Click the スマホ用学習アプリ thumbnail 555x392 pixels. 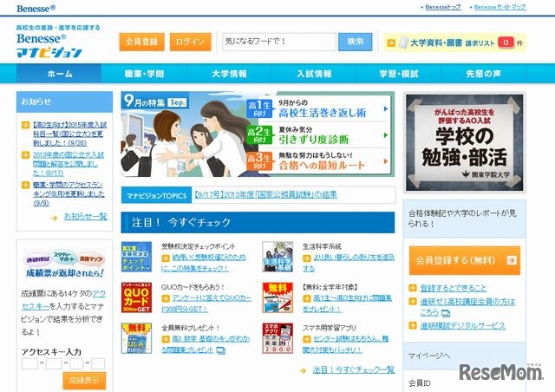tap(277, 338)
